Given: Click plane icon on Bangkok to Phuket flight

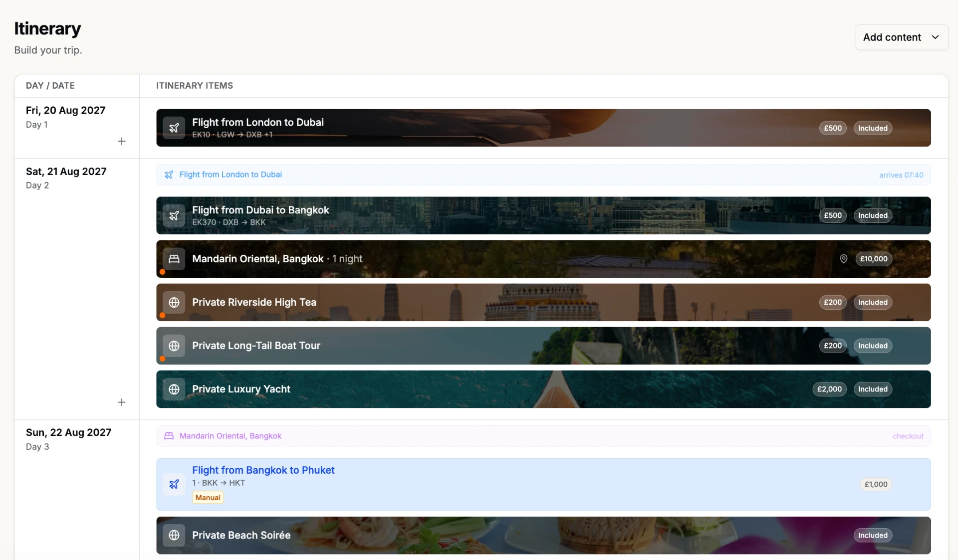Looking at the screenshot, I should 174,484.
